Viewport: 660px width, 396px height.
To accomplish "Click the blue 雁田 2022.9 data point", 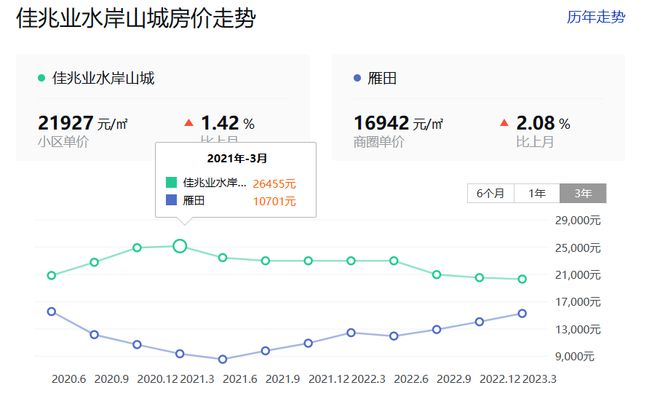I will [x=436, y=330].
